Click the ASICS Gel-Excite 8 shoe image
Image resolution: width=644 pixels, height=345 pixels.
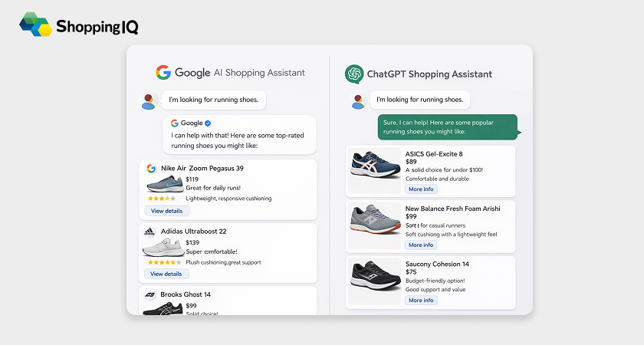[375, 170]
